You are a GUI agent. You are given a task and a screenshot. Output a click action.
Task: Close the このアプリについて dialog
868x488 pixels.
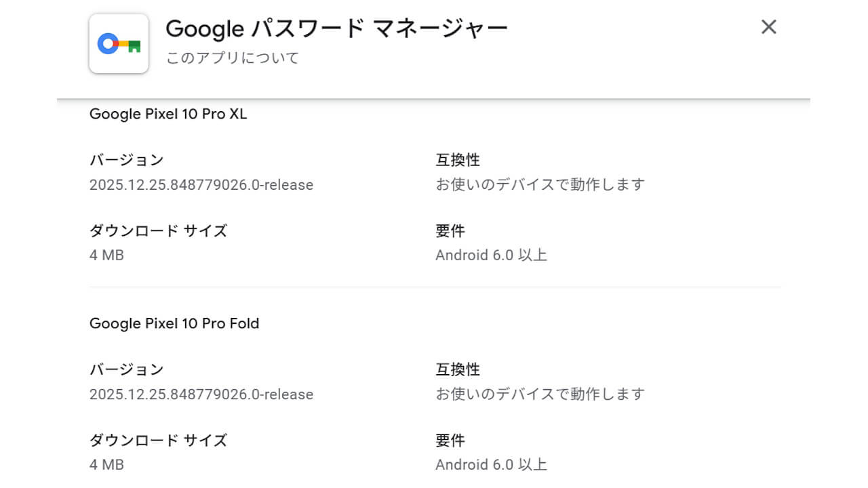click(768, 27)
